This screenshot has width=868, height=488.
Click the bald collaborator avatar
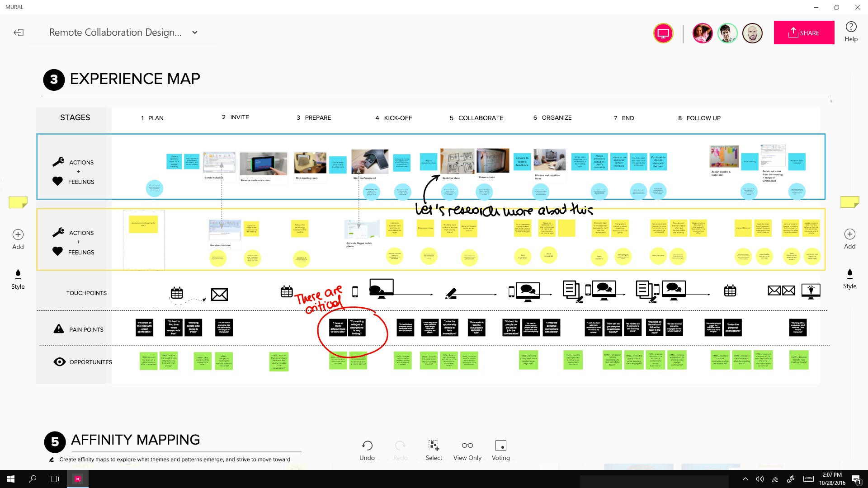pos(752,33)
